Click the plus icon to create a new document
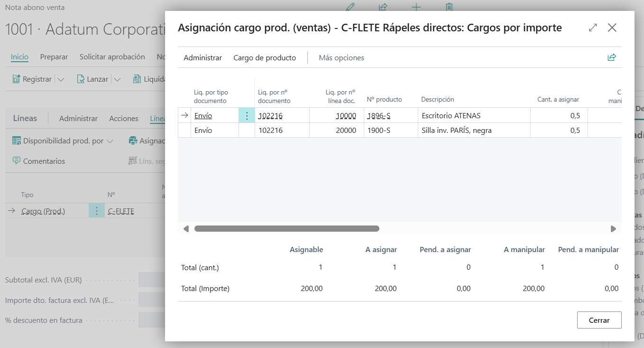This screenshot has height=348, width=644. coord(416,7)
